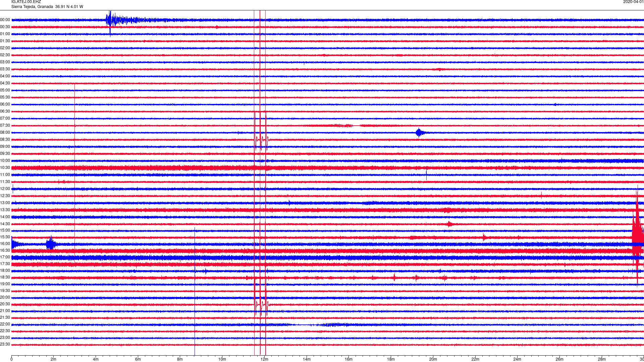644x362 pixels.
Task: Select the 12:00 time row label
Action: coord(5,189)
